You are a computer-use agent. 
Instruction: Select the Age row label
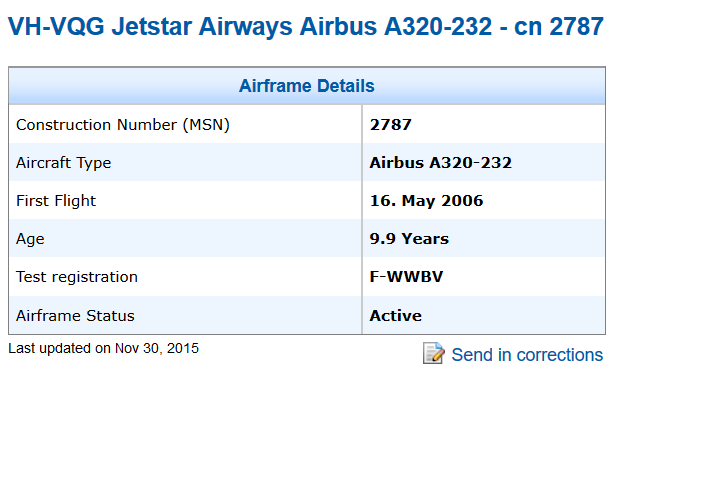(30, 239)
